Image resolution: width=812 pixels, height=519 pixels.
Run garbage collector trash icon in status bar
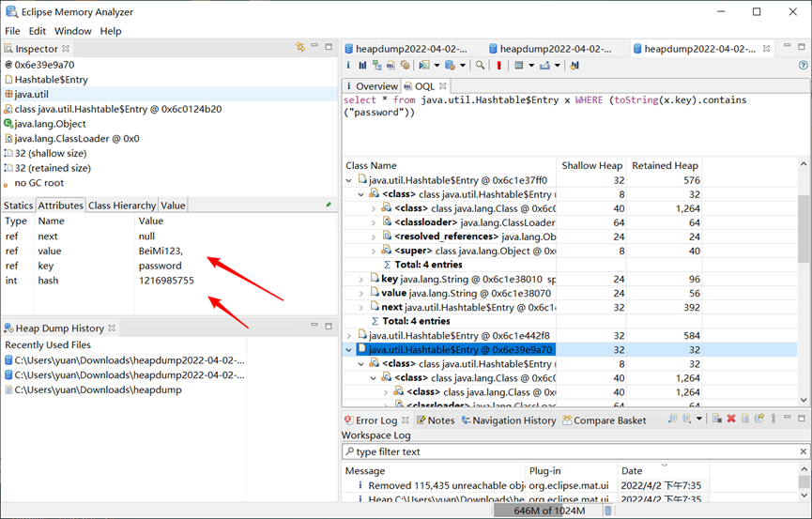coord(608,511)
